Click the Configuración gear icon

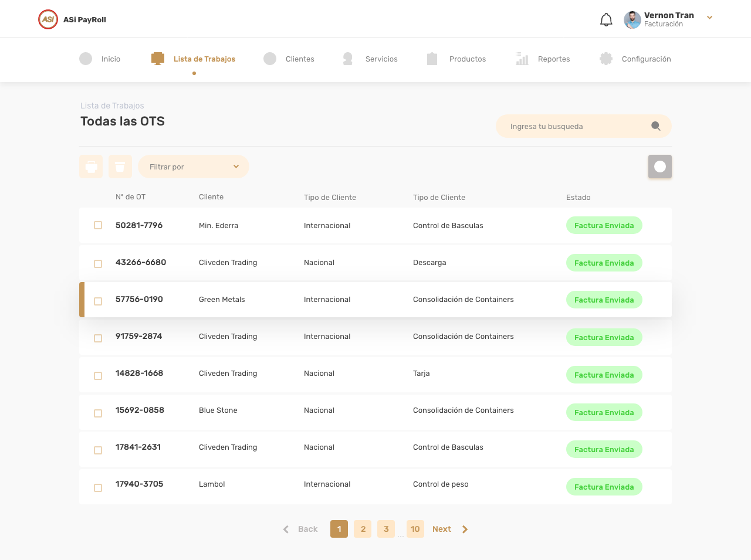point(606,59)
